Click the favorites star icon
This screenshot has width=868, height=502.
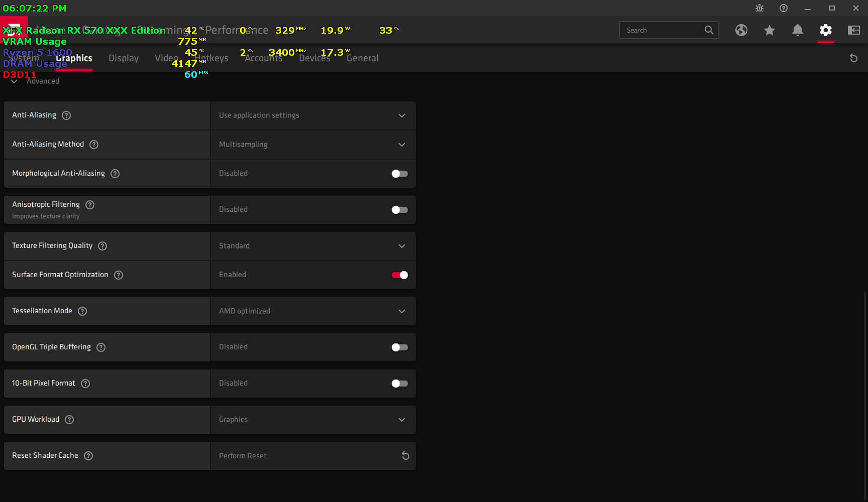(x=769, y=30)
